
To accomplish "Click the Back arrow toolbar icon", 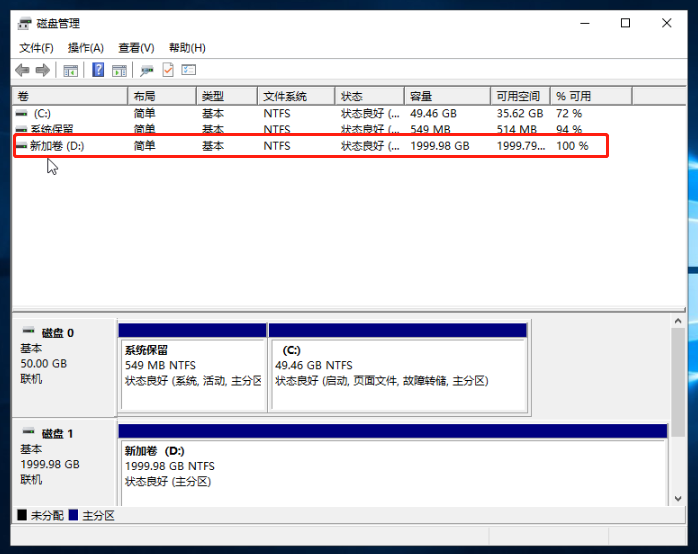I will [x=22, y=70].
